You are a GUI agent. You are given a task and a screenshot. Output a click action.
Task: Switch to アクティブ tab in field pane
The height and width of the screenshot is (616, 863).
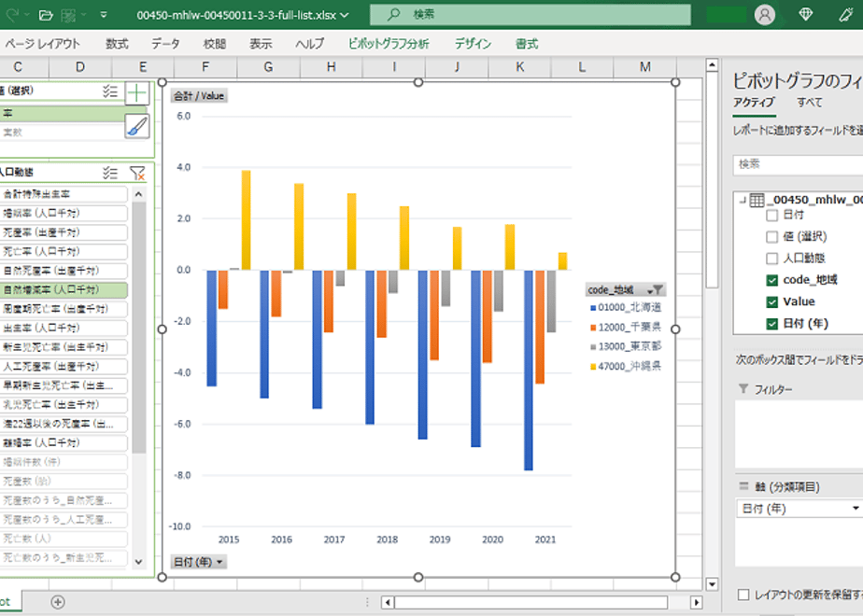point(754,103)
